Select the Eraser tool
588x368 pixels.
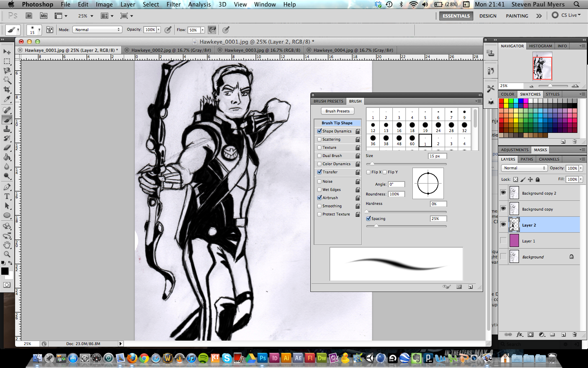(x=7, y=148)
